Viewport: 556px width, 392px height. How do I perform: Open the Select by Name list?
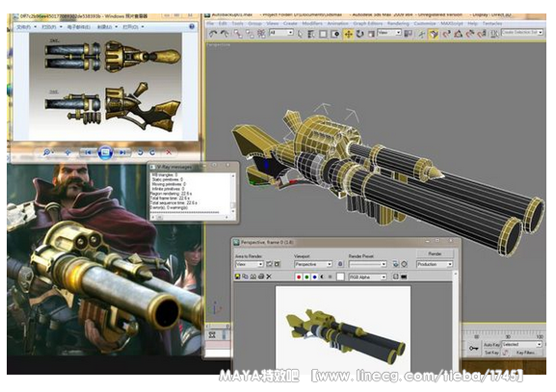(311, 34)
